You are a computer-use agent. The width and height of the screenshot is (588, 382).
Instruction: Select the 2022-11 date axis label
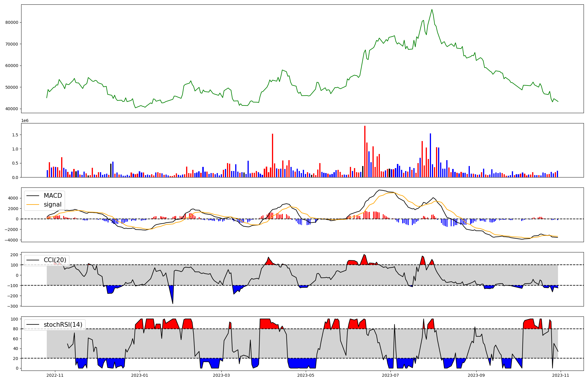coord(55,375)
